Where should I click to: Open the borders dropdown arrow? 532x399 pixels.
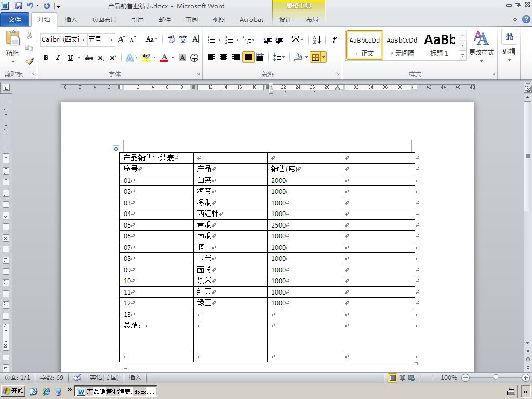(x=324, y=57)
